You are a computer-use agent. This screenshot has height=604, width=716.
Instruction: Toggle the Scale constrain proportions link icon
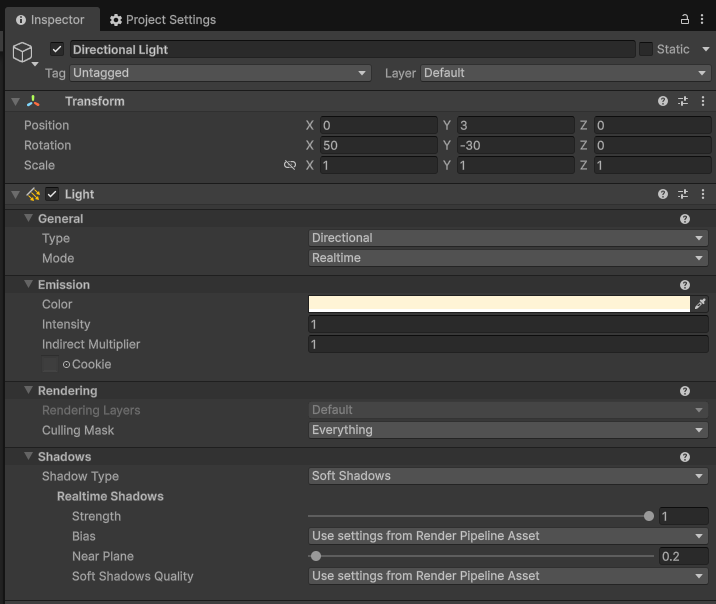click(290, 165)
